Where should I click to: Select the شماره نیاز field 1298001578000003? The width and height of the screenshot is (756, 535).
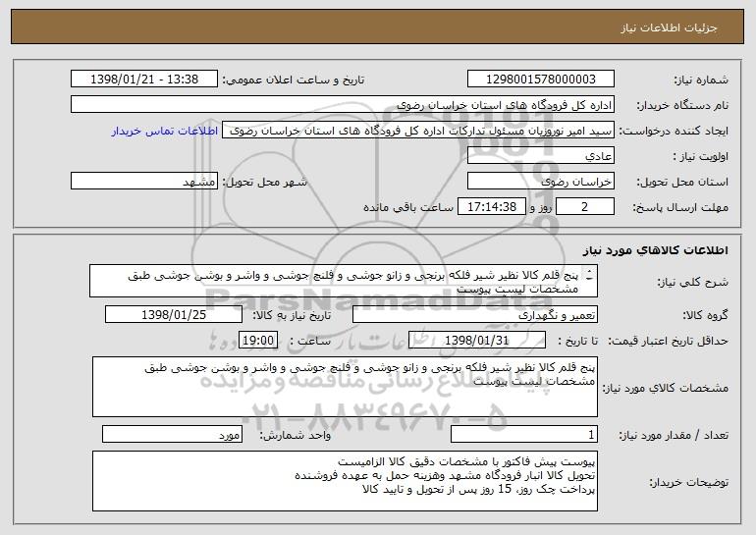540,80
